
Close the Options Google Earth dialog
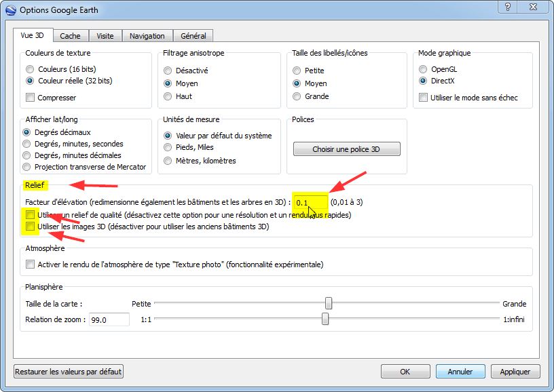533,7
